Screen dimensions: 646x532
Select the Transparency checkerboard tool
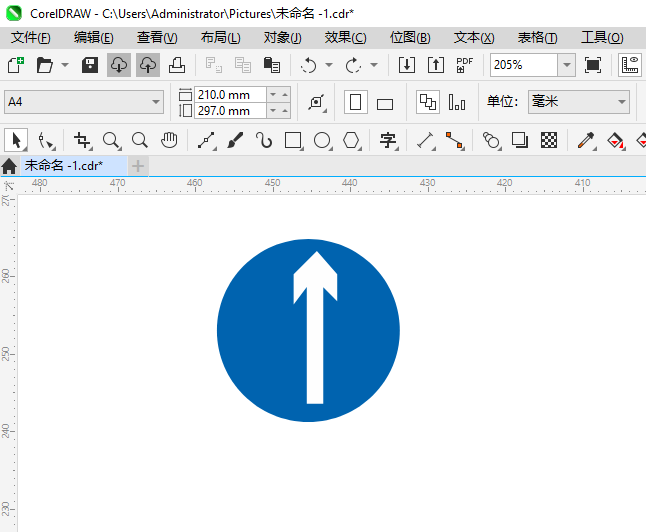549,141
